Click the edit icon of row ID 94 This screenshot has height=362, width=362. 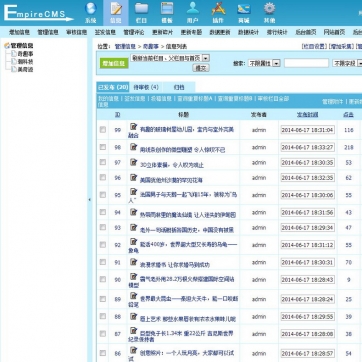tap(134, 212)
